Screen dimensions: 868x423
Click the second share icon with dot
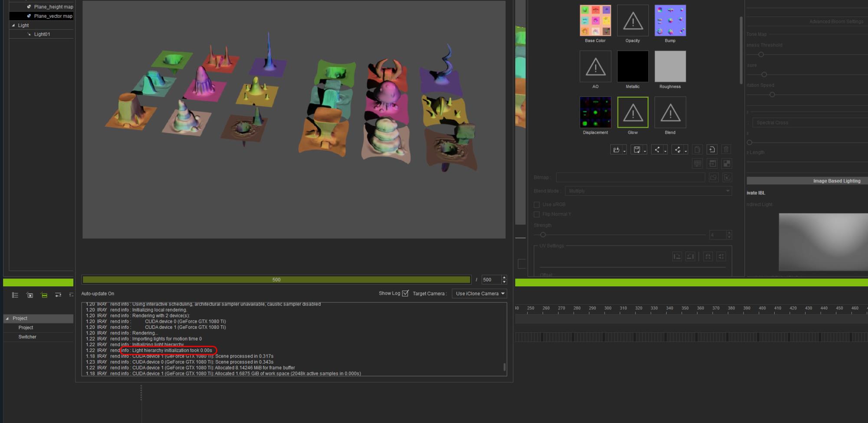677,150
